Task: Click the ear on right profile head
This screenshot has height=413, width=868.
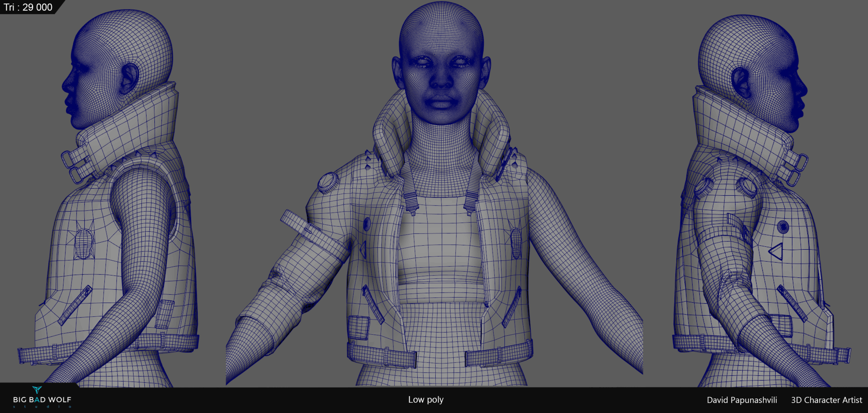Action: (741, 82)
